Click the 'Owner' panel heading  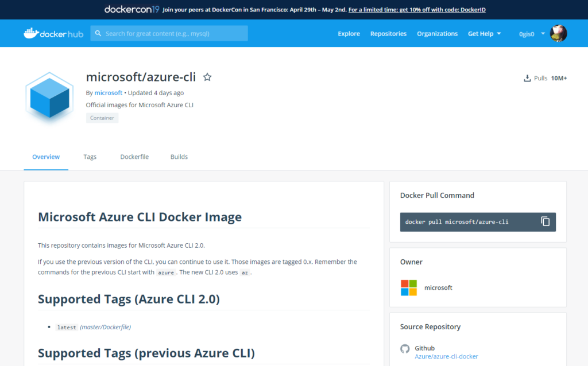tap(411, 262)
